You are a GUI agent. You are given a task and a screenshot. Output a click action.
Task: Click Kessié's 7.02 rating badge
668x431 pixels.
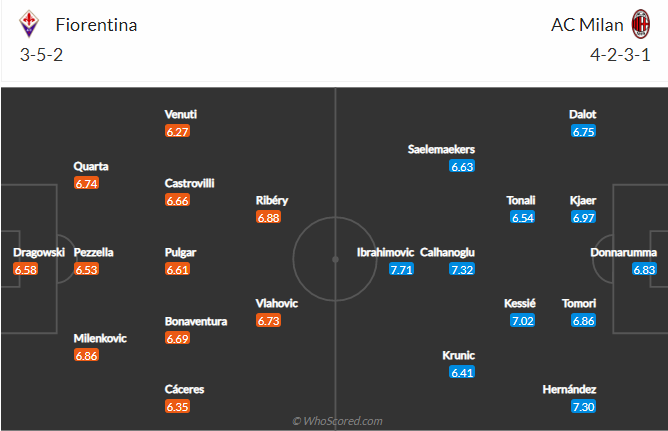[522, 321]
